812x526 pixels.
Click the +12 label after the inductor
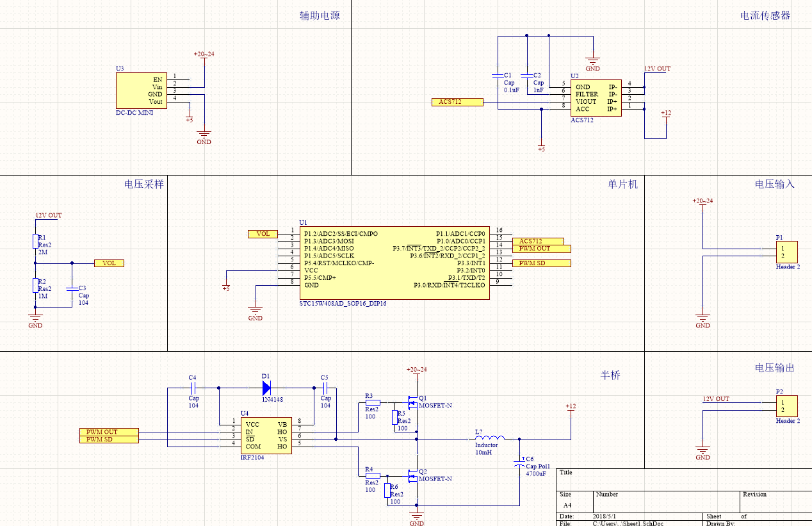point(571,406)
